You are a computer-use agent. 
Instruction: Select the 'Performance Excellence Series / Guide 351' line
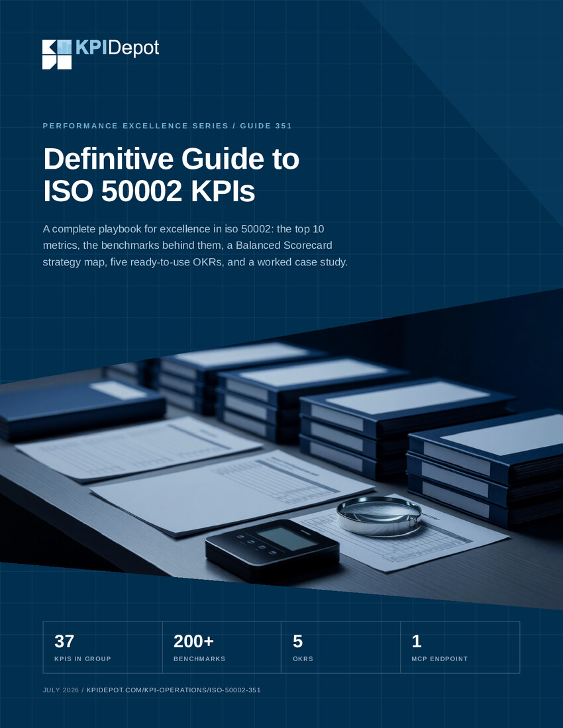tap(167, 126)
